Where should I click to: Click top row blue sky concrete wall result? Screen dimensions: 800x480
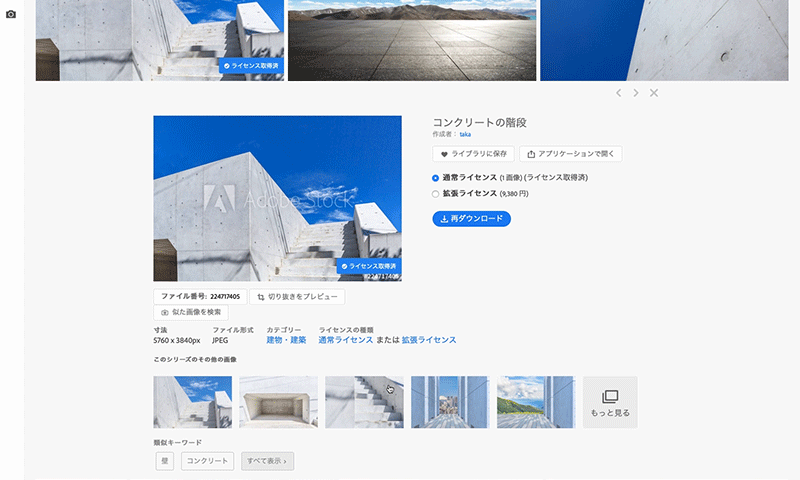coord(664,40)
